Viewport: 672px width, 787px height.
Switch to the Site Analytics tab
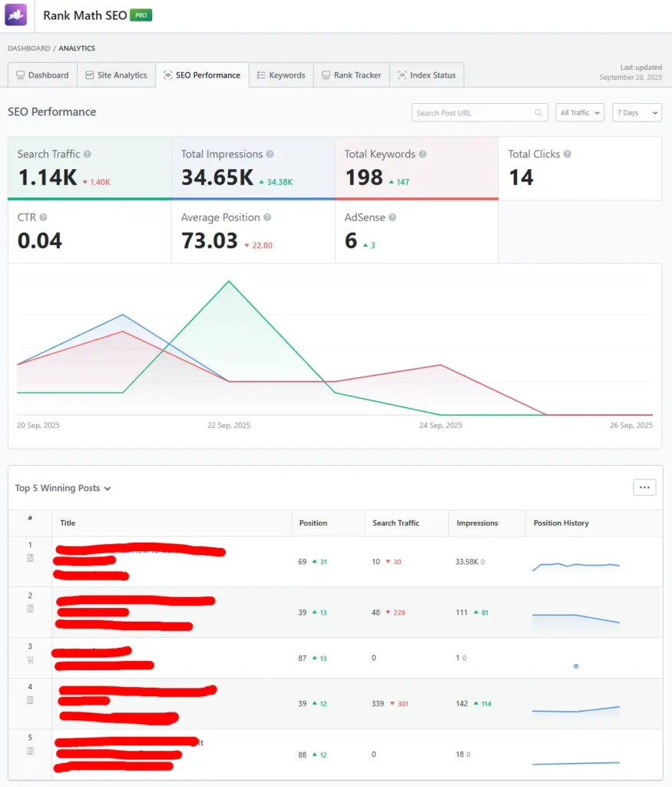(116, 75)
